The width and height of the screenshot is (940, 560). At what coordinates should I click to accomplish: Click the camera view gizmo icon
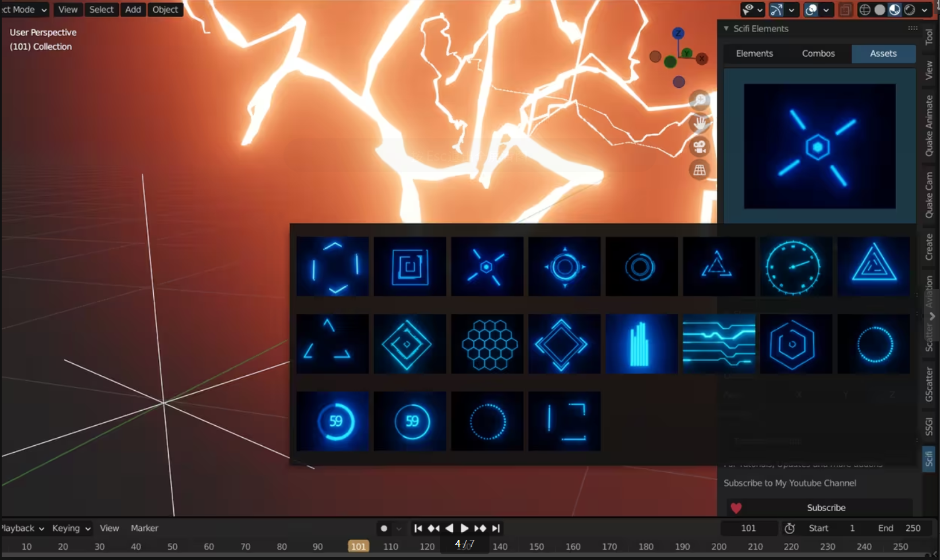[700, 147]
